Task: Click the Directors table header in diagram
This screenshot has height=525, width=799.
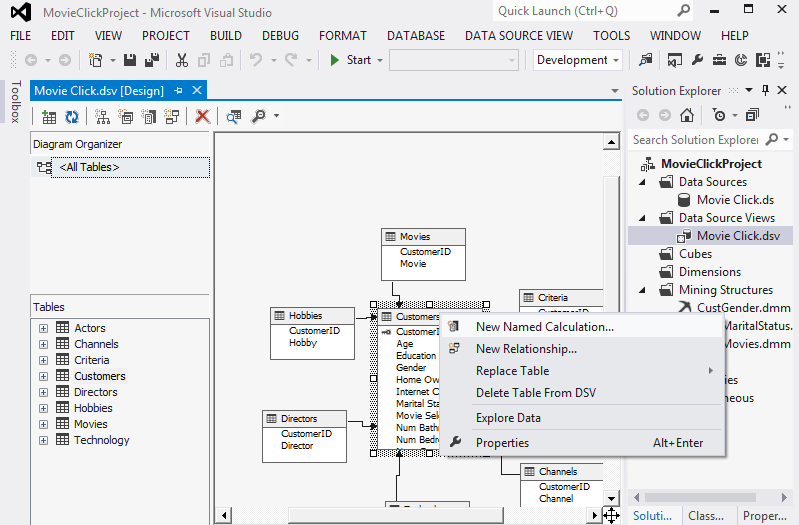Action: pyautogui.click(x=304, y=418)
